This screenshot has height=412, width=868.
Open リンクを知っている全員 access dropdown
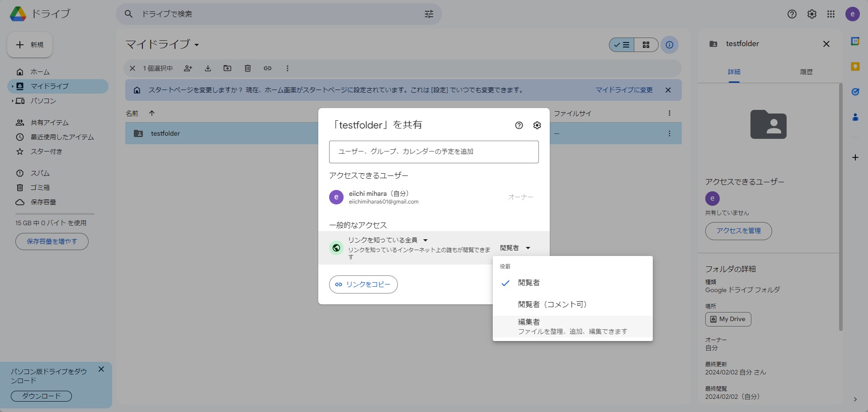tap(387, 240)
